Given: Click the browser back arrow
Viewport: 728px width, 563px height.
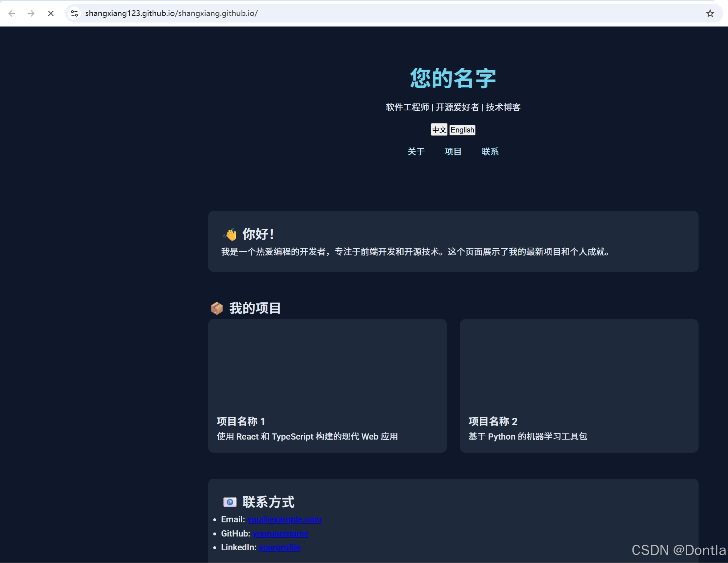Looking at the screenshot, I should (x=12, y=13).
